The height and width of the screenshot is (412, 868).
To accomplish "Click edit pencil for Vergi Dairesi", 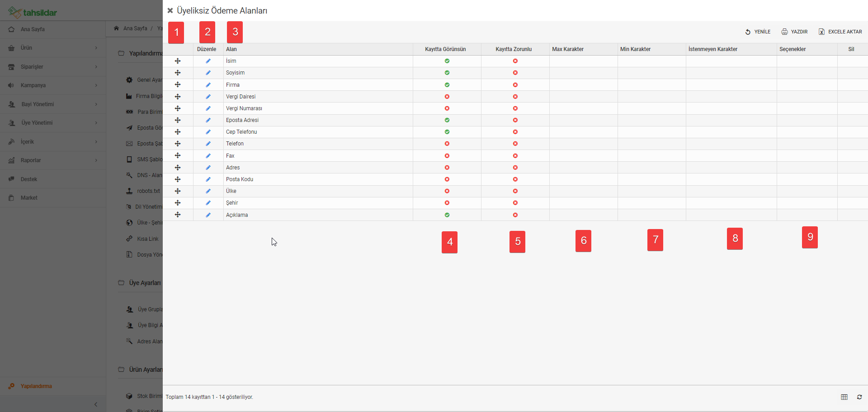I will (208, 97).
